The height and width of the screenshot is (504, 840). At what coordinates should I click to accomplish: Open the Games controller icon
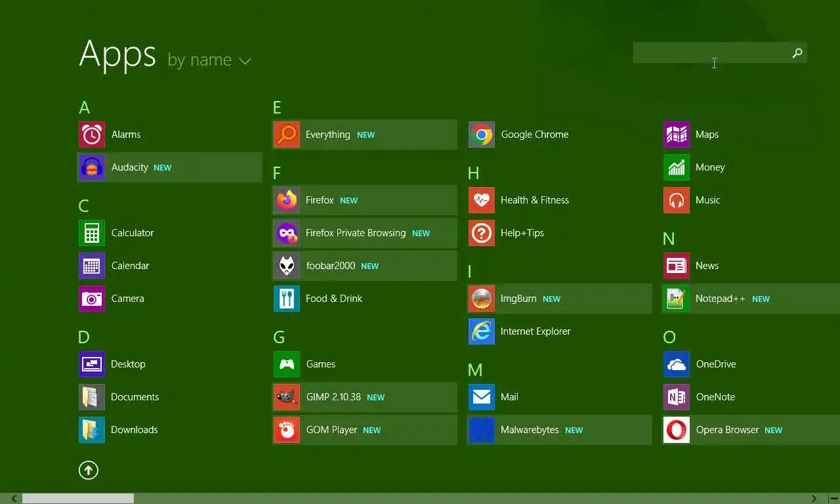tap(287, 364)
